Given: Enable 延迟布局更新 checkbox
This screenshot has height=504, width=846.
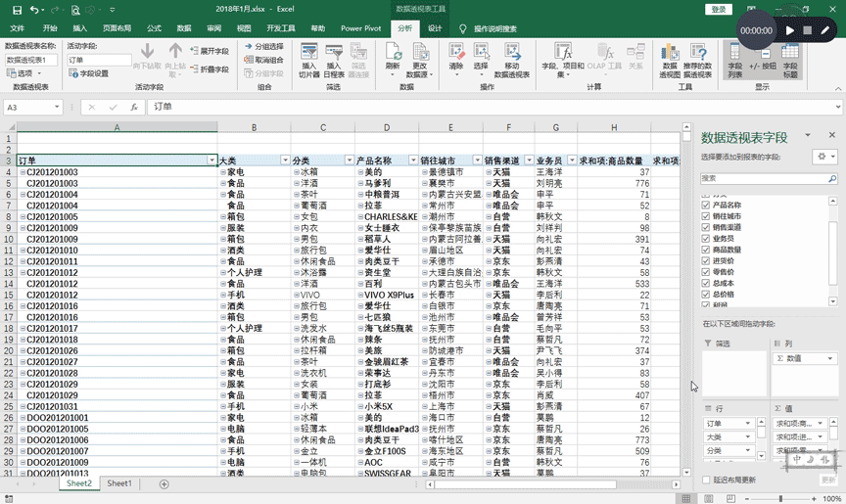Looking at the screenshot, I should pyautogui.click(x=706, y=480).
